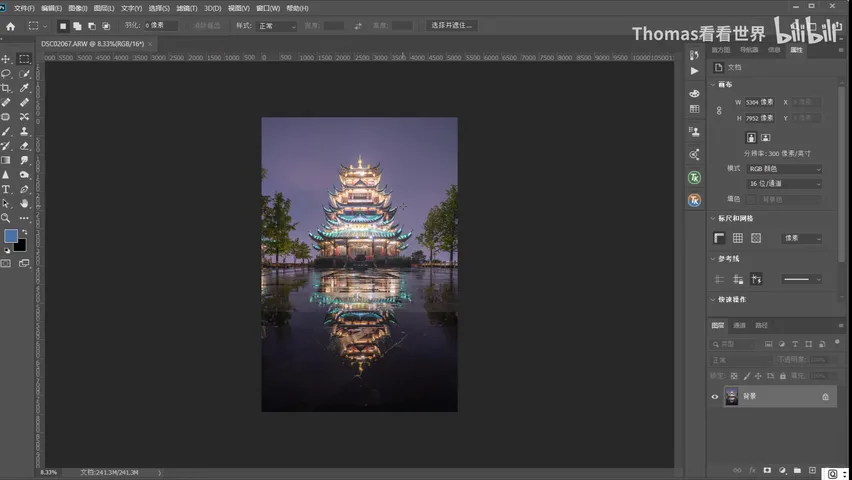Click the canvas width W field
The image size is (852, 480).
[x=760, y=102]
